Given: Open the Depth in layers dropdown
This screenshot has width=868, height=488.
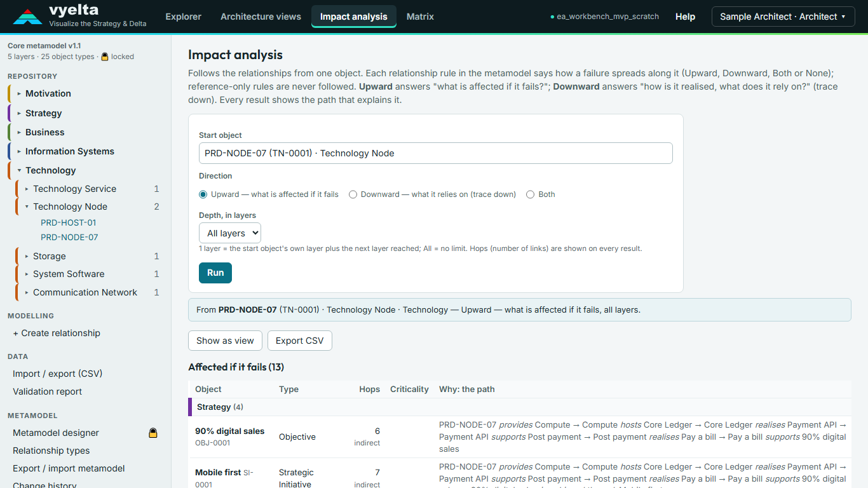Looking at the screenshot, I should (230, 233).
